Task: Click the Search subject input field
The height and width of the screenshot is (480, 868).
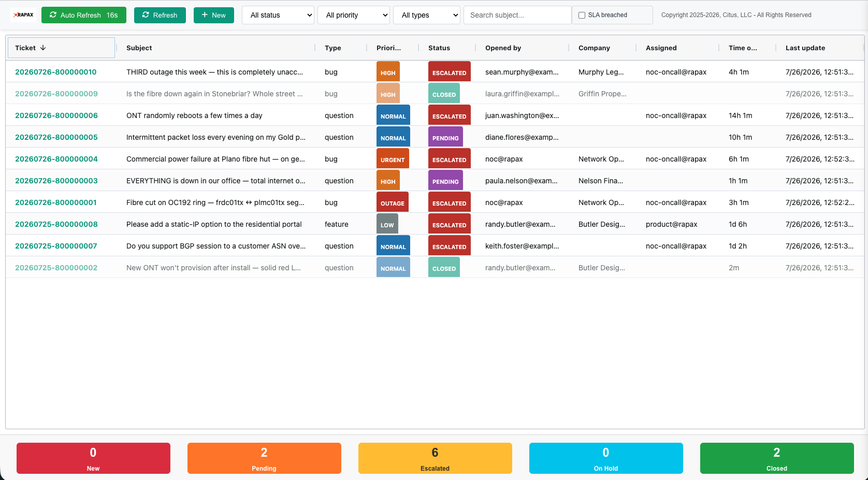Action: point(517,15)
